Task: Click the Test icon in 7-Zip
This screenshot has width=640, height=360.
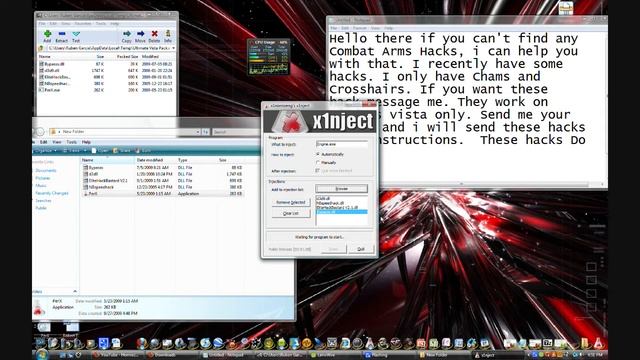Action: click(76, 34)
